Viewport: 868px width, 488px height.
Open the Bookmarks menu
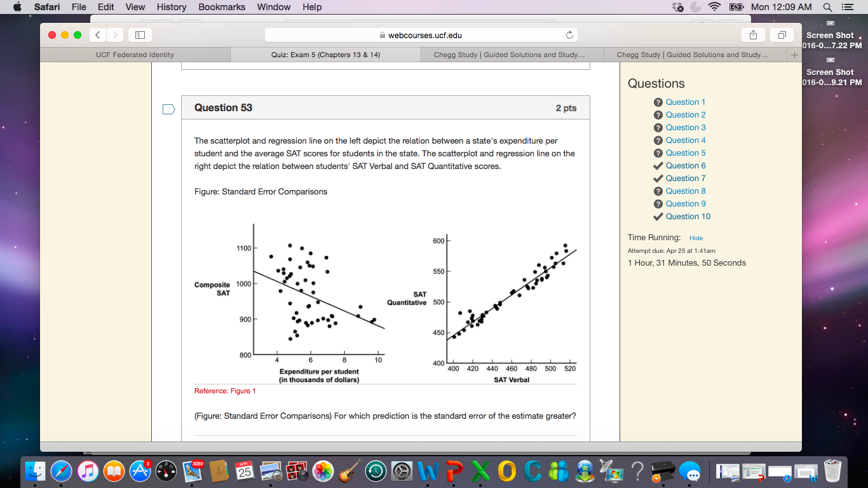221,7
